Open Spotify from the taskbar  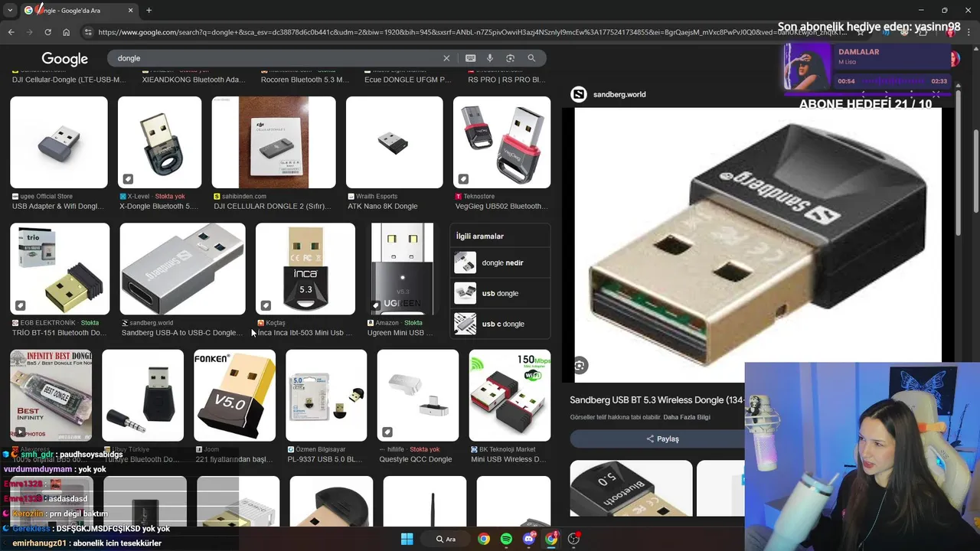pos(506,539)
